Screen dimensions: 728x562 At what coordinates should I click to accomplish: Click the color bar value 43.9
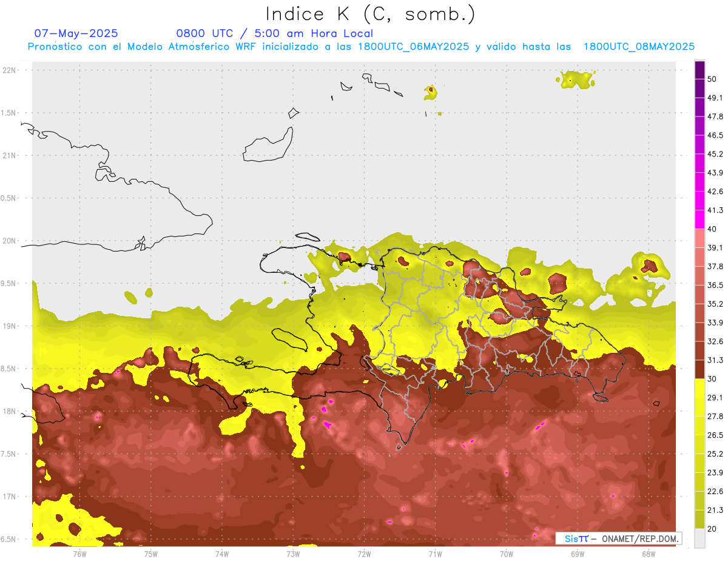tap(715, 173)
